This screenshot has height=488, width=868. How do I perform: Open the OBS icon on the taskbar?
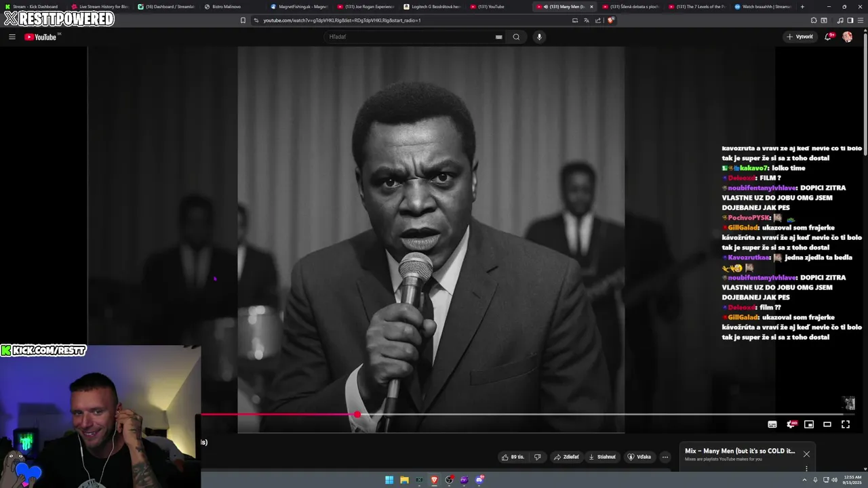(x=449, y=480)
